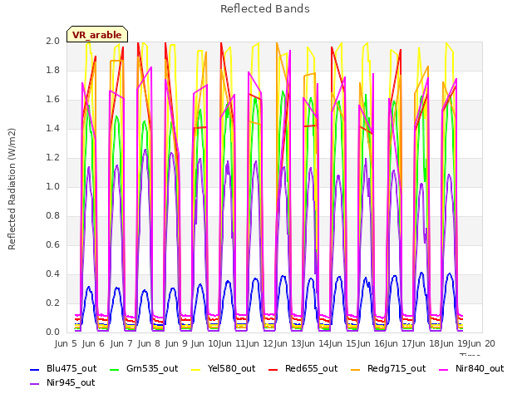Click the Reflected Radiation (W/m2) axis label

pos(12,189)
